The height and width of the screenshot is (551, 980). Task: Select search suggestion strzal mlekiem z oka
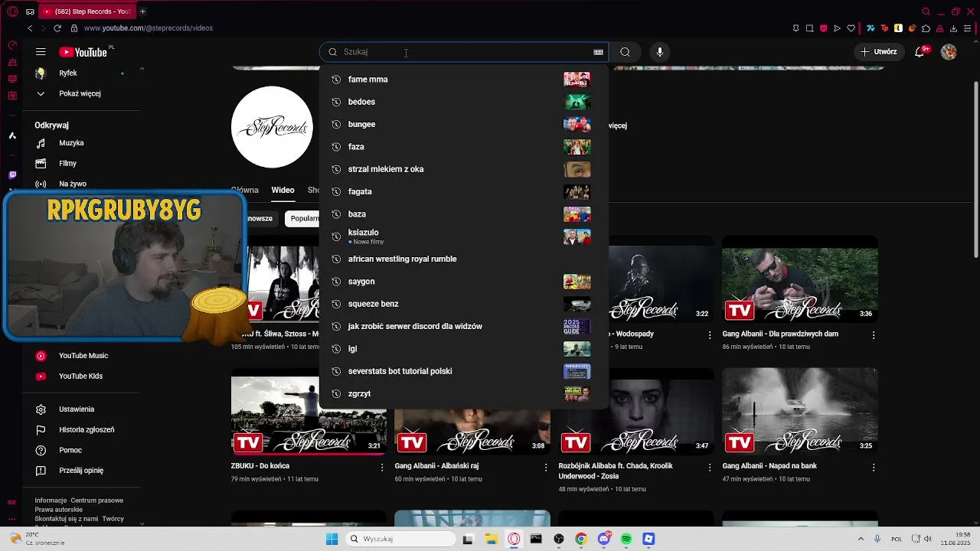click(x=463, y=169)
